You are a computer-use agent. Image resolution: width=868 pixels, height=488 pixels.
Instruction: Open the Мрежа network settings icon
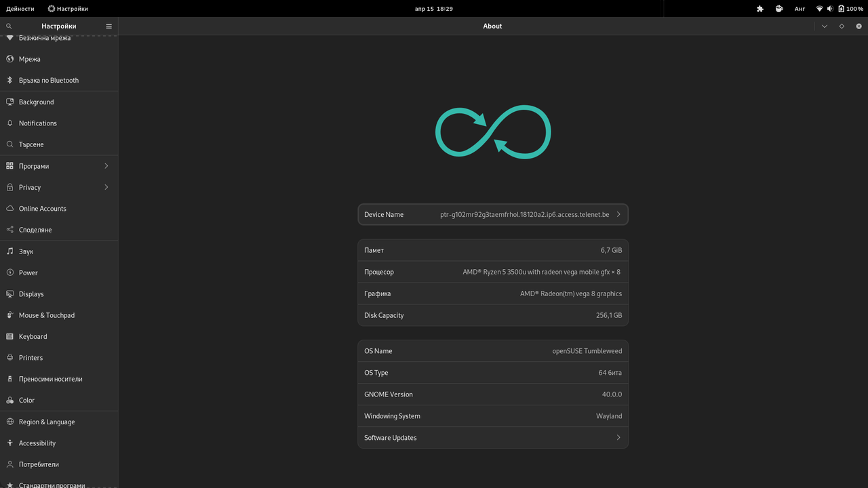pyautogui.click(x=9, y=59)
